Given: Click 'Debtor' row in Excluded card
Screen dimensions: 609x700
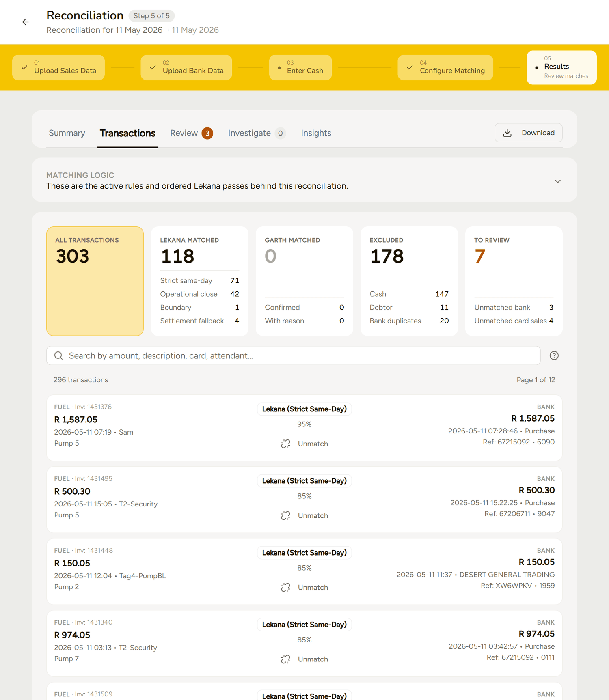Looking at the screenshot, I should [409, 308].
